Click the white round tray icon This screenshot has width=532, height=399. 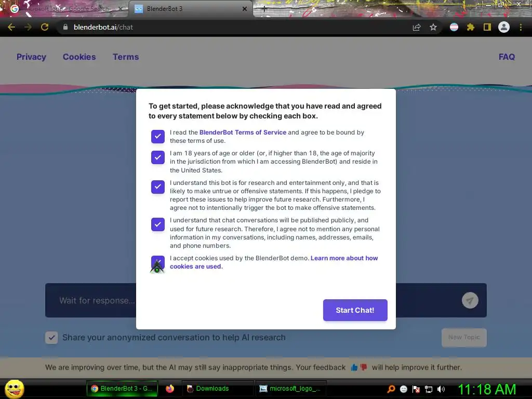(x=403, y=389)
